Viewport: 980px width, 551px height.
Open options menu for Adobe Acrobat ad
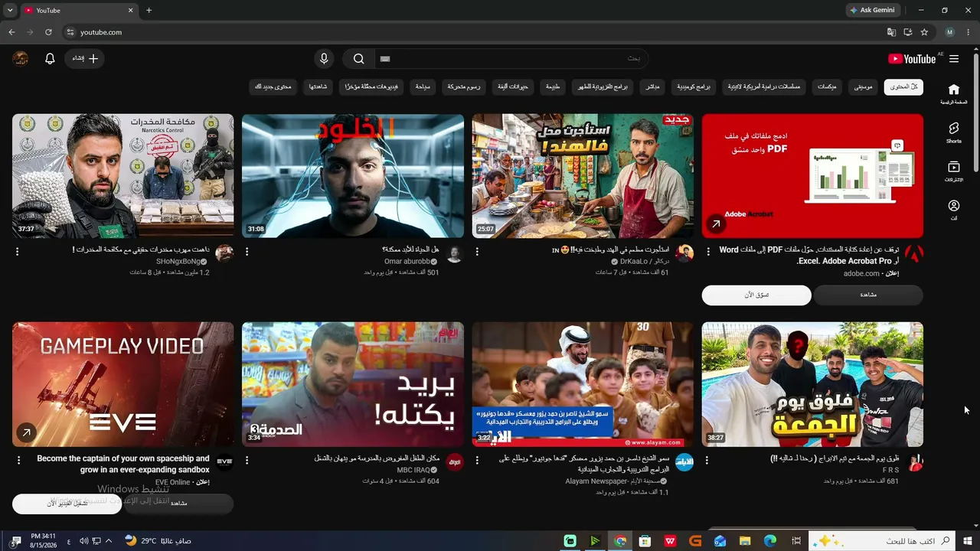(x=707, y=251)
